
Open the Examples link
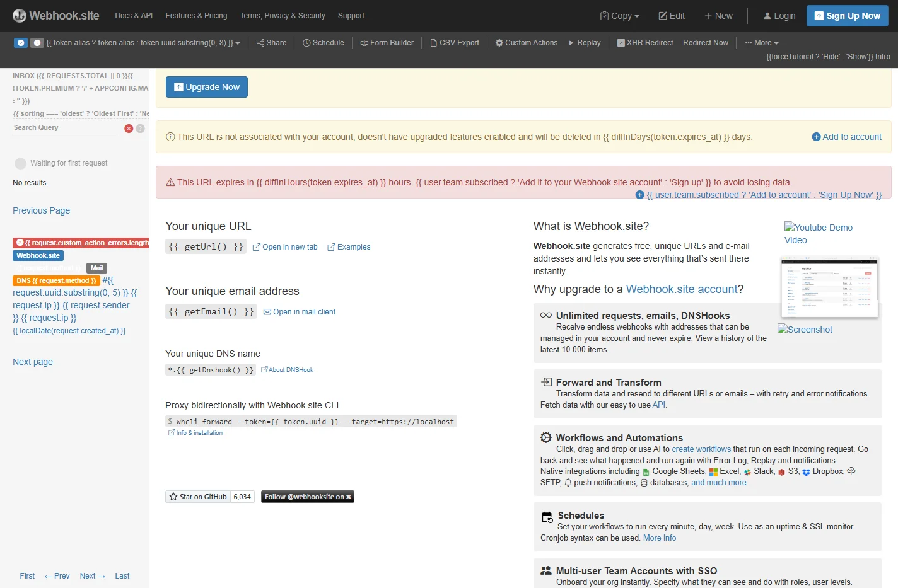coord(349,247)
